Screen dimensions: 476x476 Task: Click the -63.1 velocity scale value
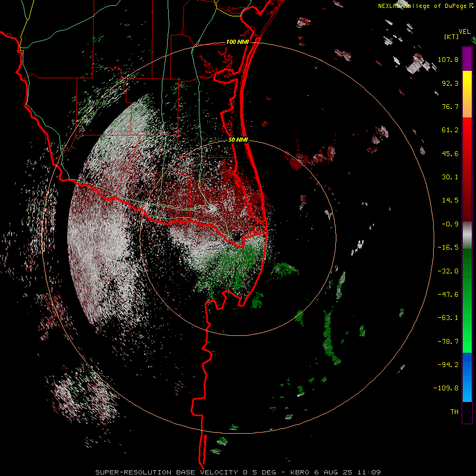click(448, 318)
